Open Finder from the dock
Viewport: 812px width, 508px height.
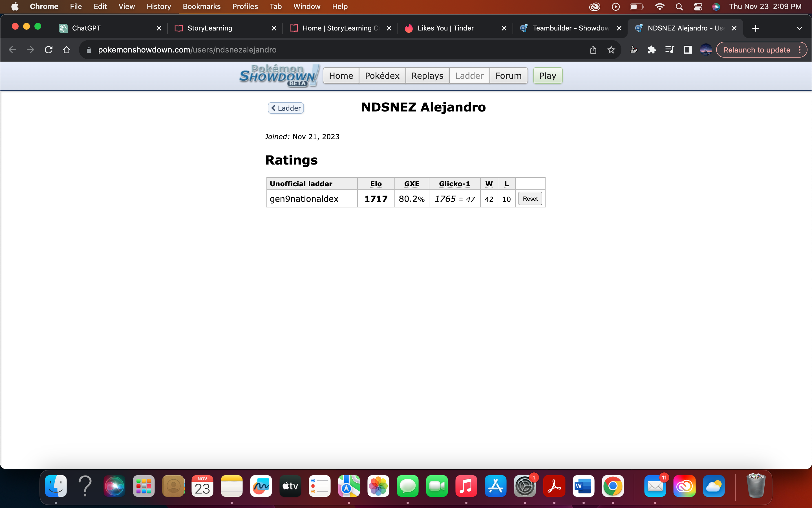tap(56, 486)
